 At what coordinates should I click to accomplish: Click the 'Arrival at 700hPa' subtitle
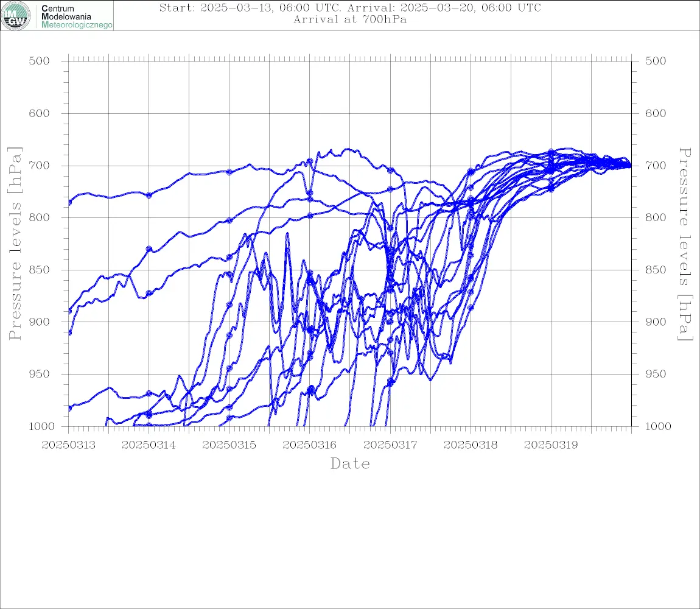350,19
